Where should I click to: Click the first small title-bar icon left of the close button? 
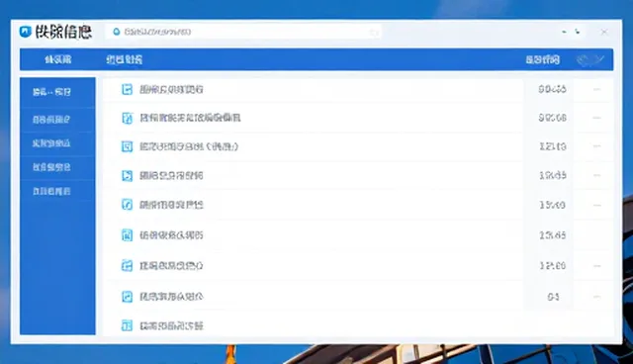coord(564,32)
